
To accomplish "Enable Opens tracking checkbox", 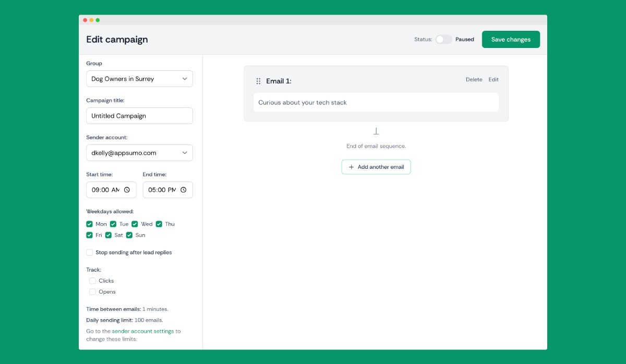I will 92,292.
